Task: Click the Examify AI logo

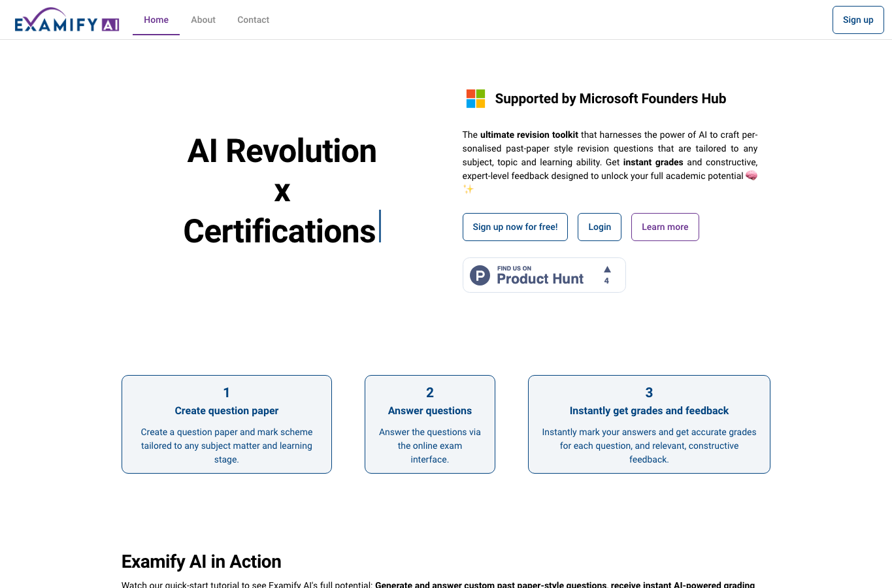Action: point(67,20)
